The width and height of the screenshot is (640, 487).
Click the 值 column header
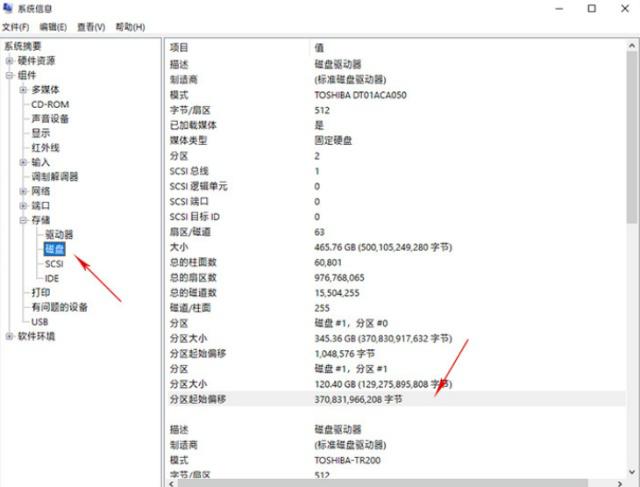point(467,48)
